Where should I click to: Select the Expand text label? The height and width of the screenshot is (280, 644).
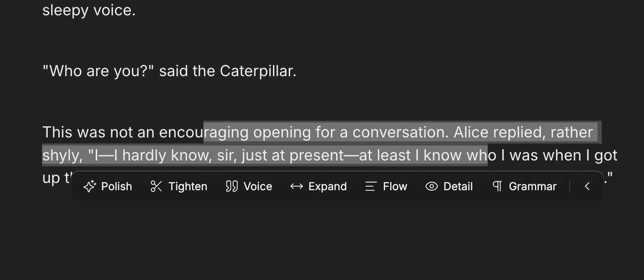point(328,187)
